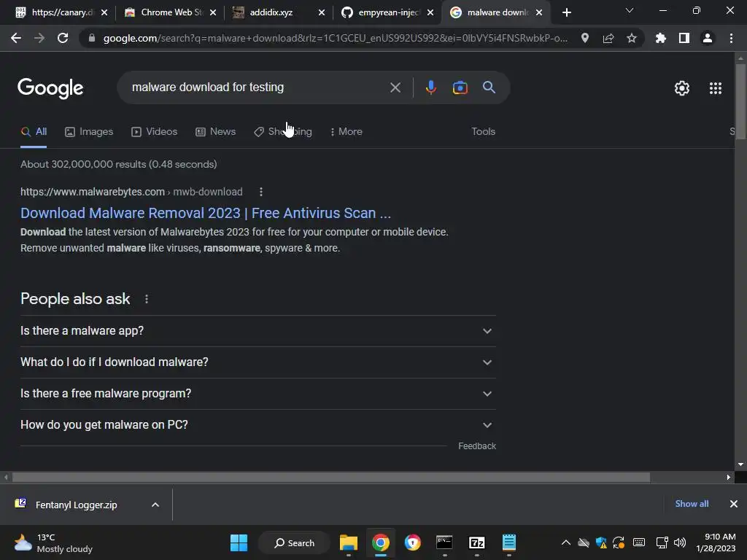747x560 pixels.
Task: Switch to the canary browser tab
Action: click(54, 12)
